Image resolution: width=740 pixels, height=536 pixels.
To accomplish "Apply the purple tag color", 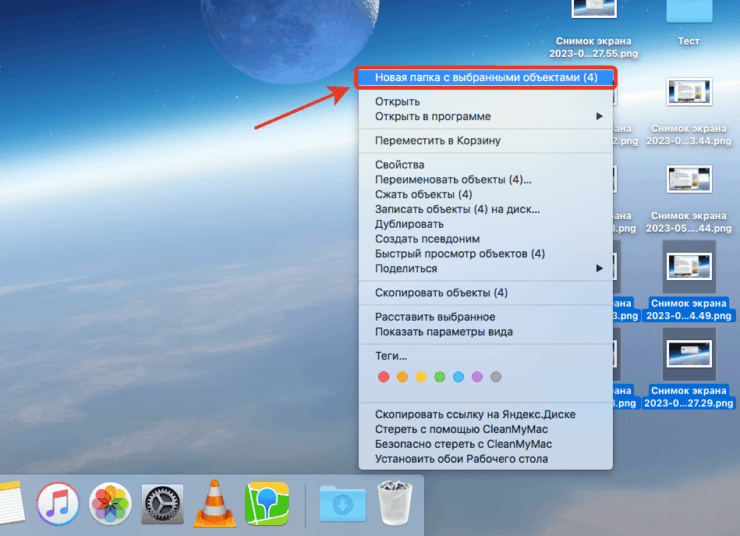I will tap(477, 377).
